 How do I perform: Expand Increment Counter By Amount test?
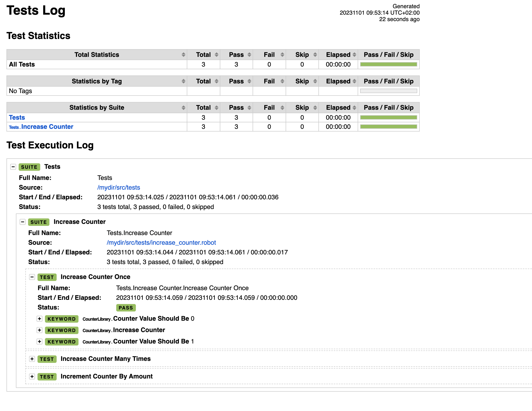pos(32,377)
